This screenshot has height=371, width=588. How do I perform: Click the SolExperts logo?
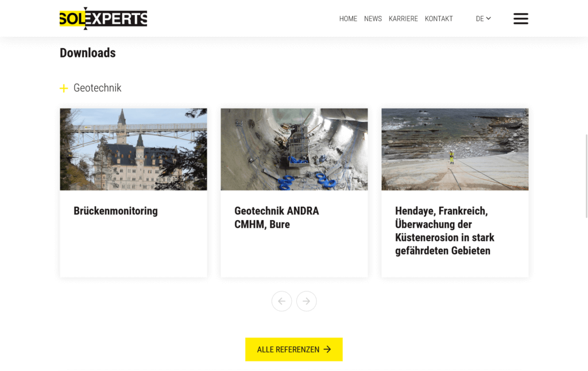[x=103, y=18]
